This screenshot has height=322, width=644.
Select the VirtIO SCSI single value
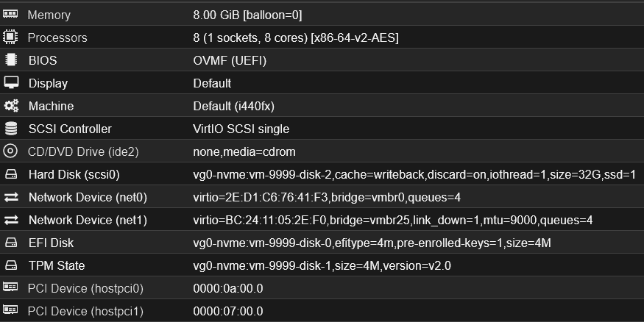pyautogui.click(x=241, y=129)
